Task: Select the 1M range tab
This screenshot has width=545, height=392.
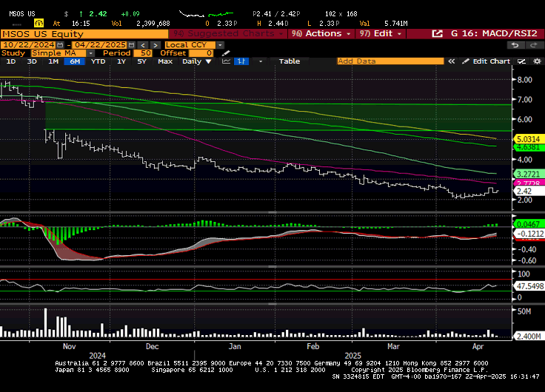Action: tap(53, 61)
